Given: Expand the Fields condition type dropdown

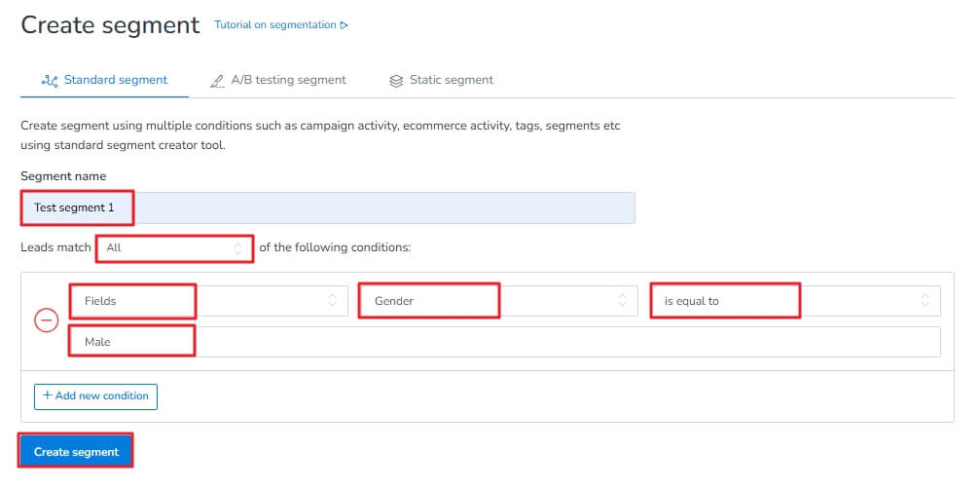Looking at the screenshot, I should point(206,301).
